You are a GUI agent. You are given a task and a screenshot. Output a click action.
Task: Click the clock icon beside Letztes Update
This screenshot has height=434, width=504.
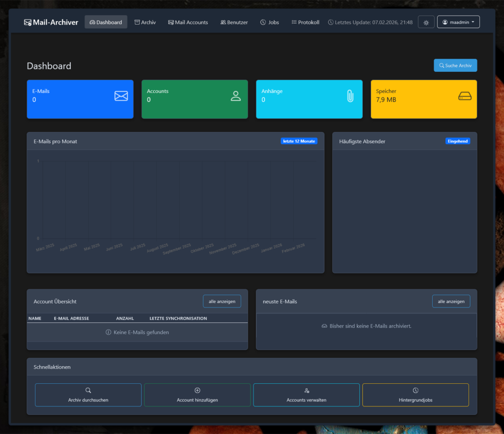click(x=331, y=22)
